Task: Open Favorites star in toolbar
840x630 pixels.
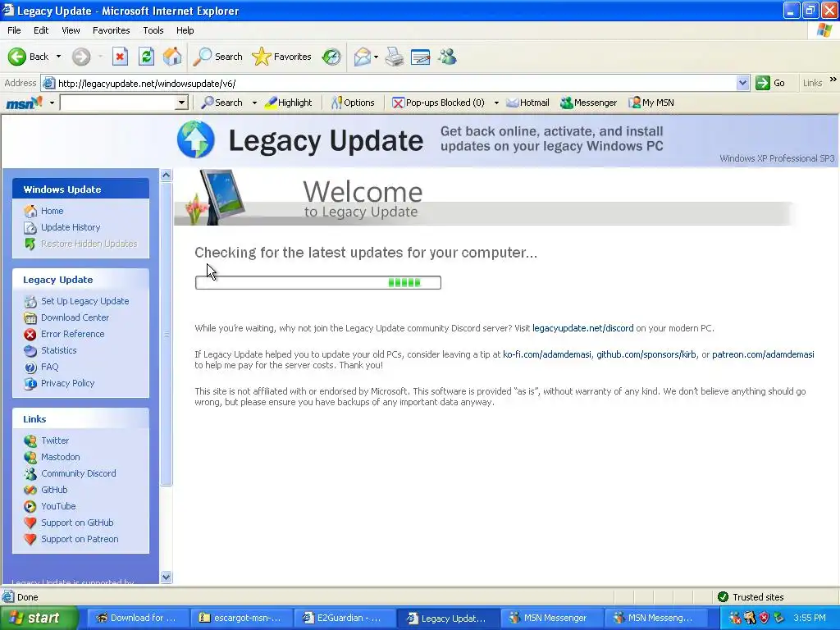Action: [282, 57]
